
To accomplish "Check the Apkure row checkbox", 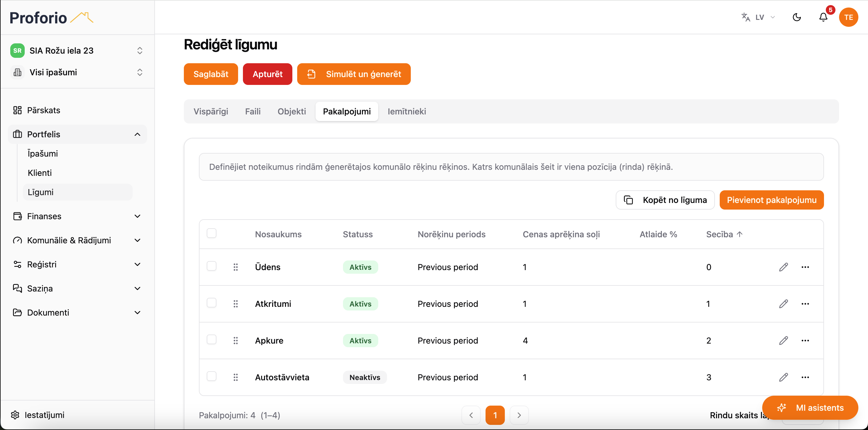I will (x=212, y=339).
